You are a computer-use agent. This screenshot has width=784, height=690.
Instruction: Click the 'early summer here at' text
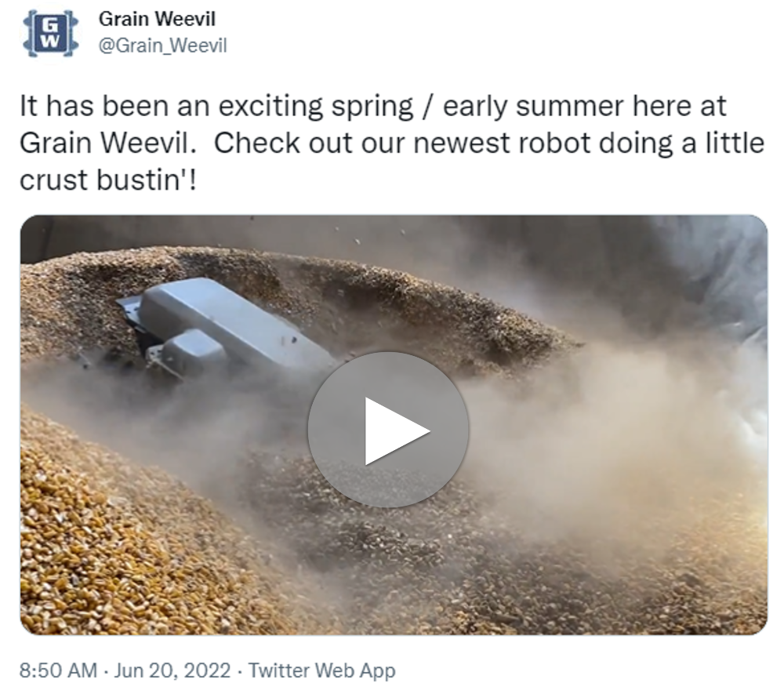pos(585,106)
